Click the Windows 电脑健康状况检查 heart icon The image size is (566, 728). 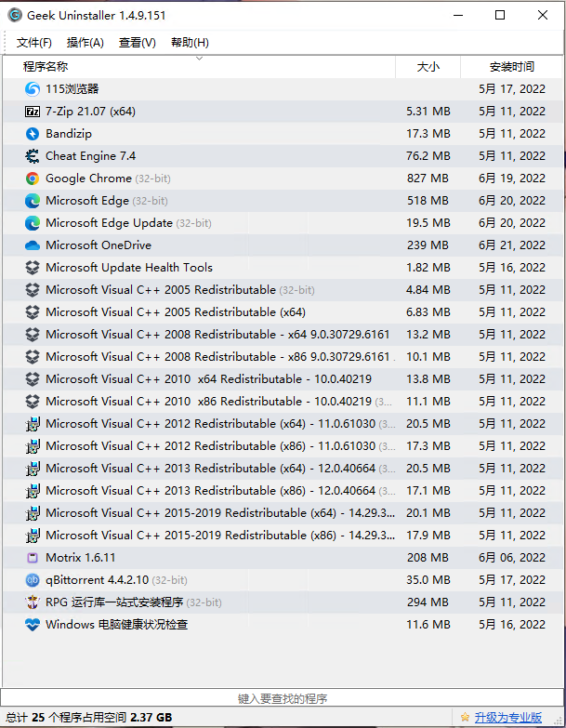[x=33, y=625]
